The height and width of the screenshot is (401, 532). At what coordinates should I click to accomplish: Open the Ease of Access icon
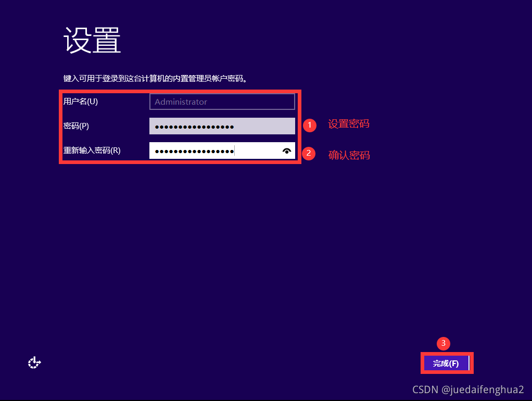[x=34, y=362]
